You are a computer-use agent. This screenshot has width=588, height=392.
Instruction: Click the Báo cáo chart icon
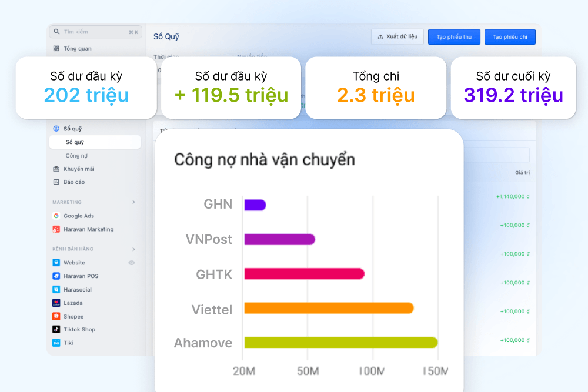click(56, 182)
